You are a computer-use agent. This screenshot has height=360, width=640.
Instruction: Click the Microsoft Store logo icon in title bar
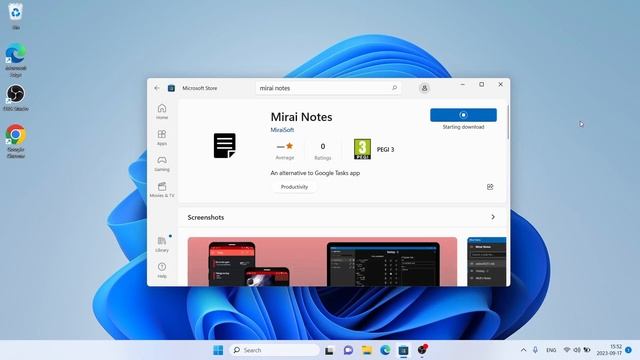[x=171, y=88]
